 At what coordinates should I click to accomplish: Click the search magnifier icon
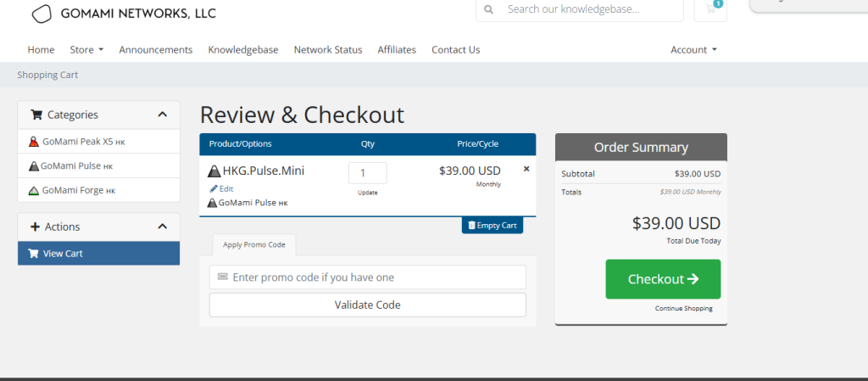click(x=488, y=9)
